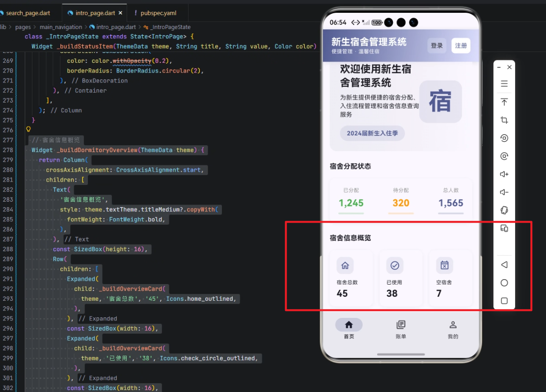Click the scroll-to-top arrow icon
This screenshot has height=392, width=546.
point(504,102)
